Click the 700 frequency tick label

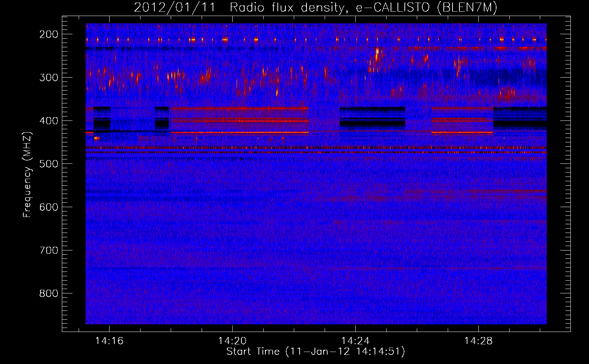[49, 250]
